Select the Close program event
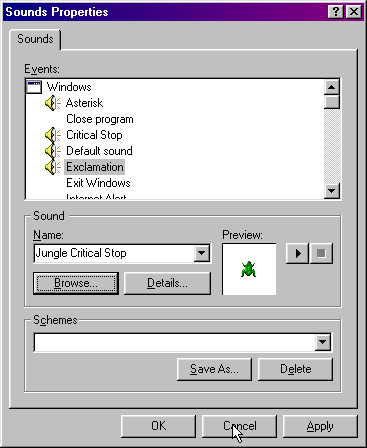367x448 pixels. (100, 119)
